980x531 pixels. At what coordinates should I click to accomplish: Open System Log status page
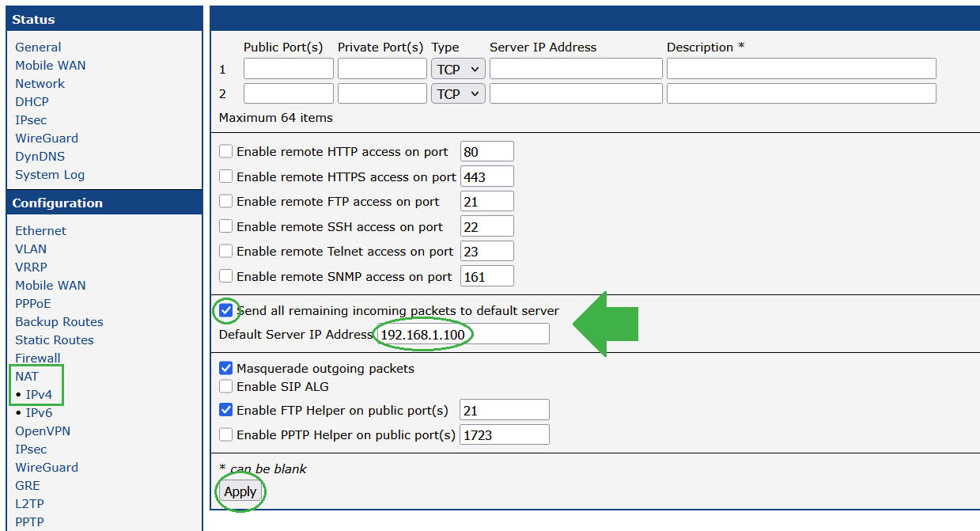[50, 174]
